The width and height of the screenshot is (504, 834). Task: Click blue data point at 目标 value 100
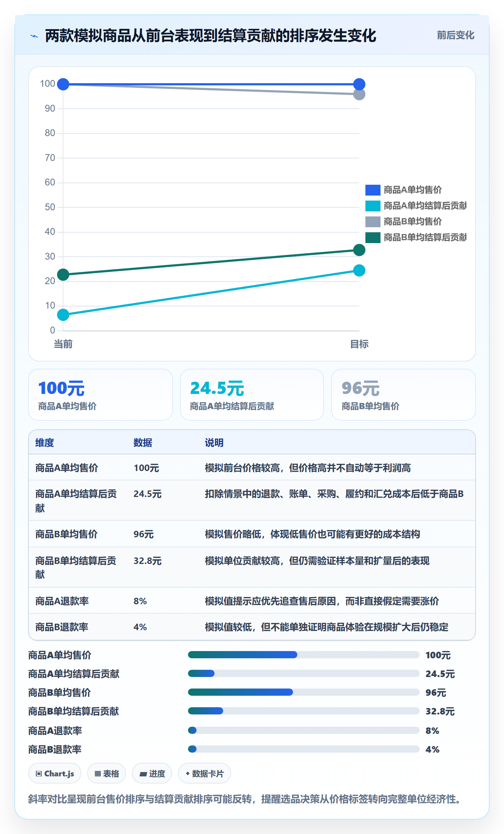(x=359, y=84)
